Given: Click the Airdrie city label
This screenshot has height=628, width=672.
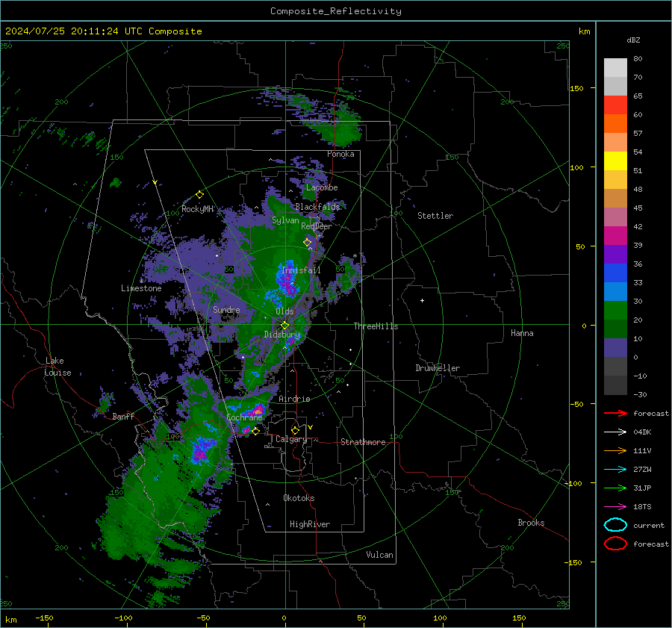Looking at the screenshot, I should pyautogui.click(x=294, y=399).
